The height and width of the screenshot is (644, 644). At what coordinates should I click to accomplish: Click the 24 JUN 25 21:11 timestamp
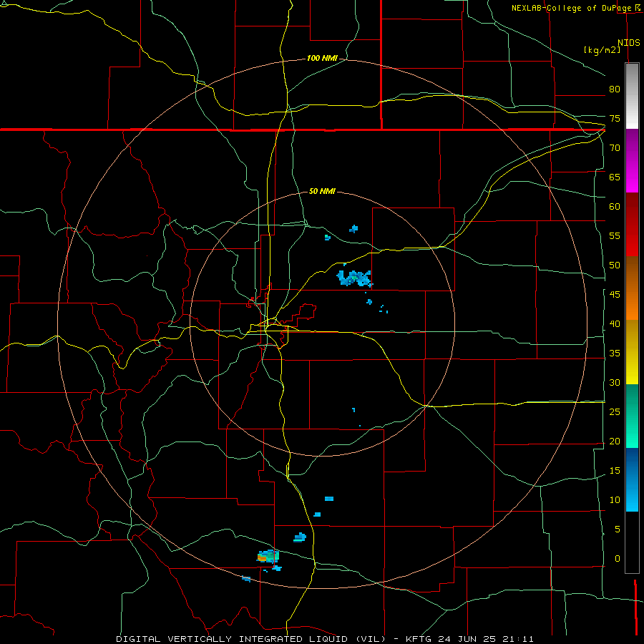click(486, 639)
